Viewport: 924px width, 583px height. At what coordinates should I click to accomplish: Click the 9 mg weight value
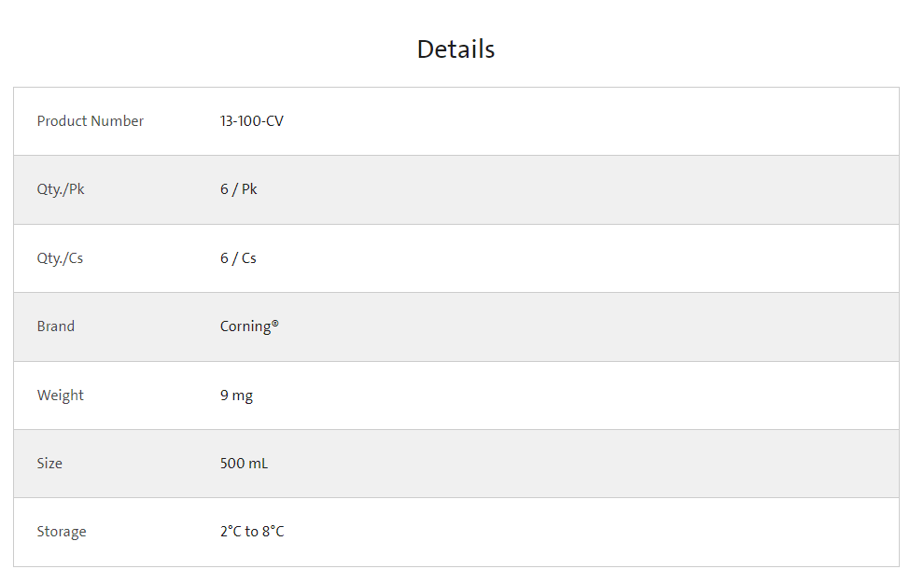pyautogui.click(x=236, y=396)
